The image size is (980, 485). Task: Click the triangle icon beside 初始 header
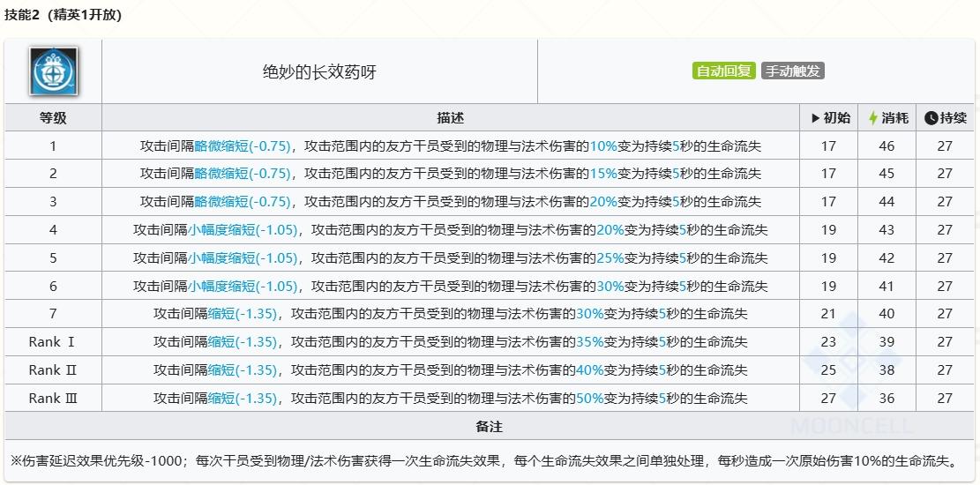tap(815, 118)
